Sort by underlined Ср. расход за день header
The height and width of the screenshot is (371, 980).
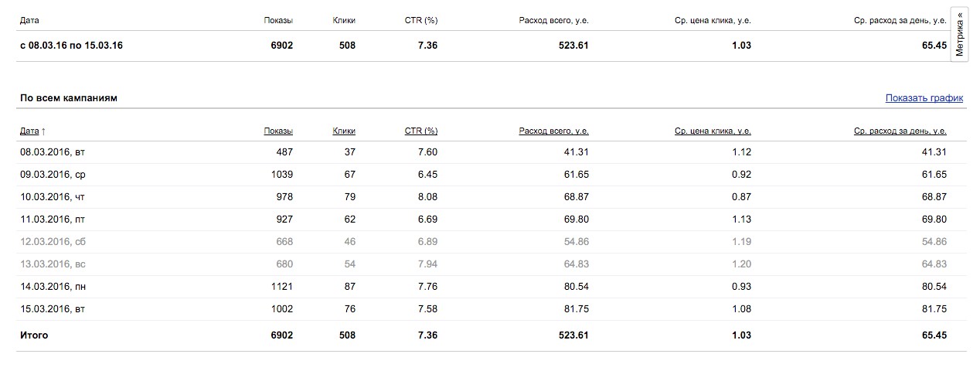tap(900, 131)
